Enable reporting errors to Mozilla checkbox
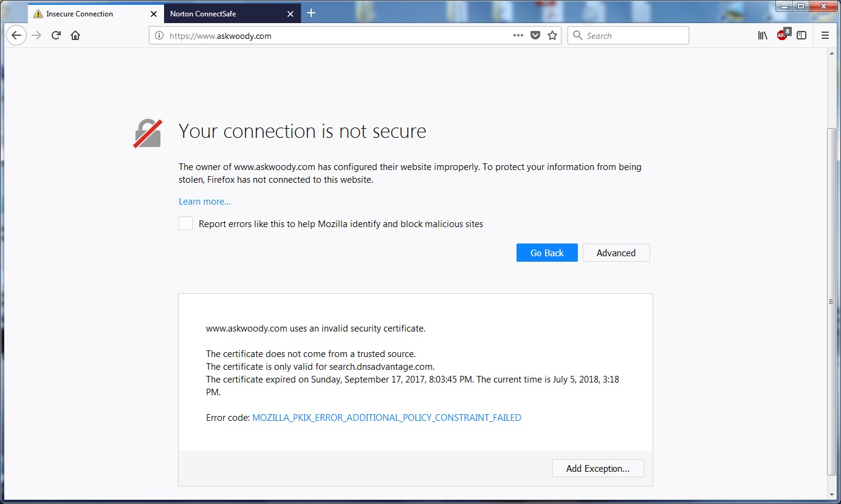Viewport: 841px width, 504px height. [x=186, y=223]
